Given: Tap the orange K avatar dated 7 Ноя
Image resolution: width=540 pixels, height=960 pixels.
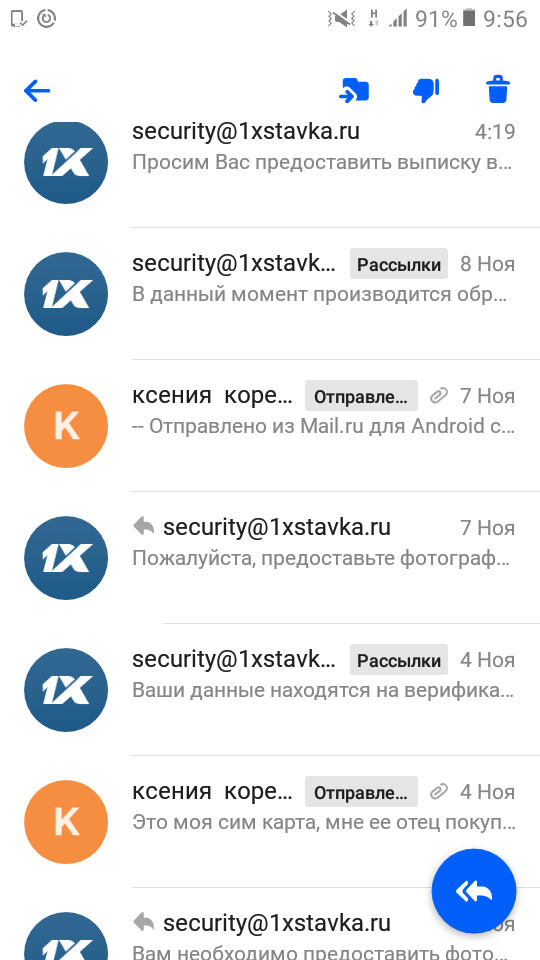Looking at the screenshot, I should [x=66, y=426].
